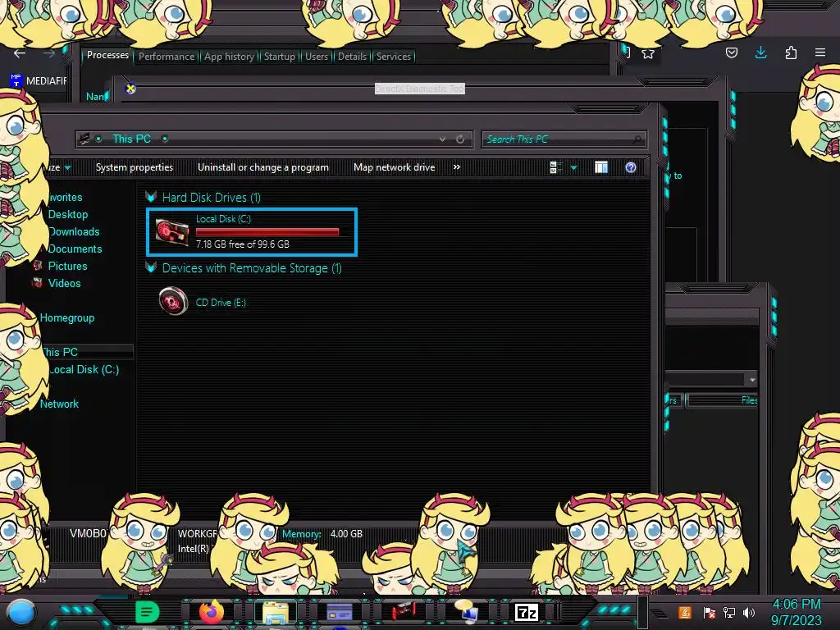840x630 pixels.
Task: Open the volume speaker tray icon
Action: point(749,612)
